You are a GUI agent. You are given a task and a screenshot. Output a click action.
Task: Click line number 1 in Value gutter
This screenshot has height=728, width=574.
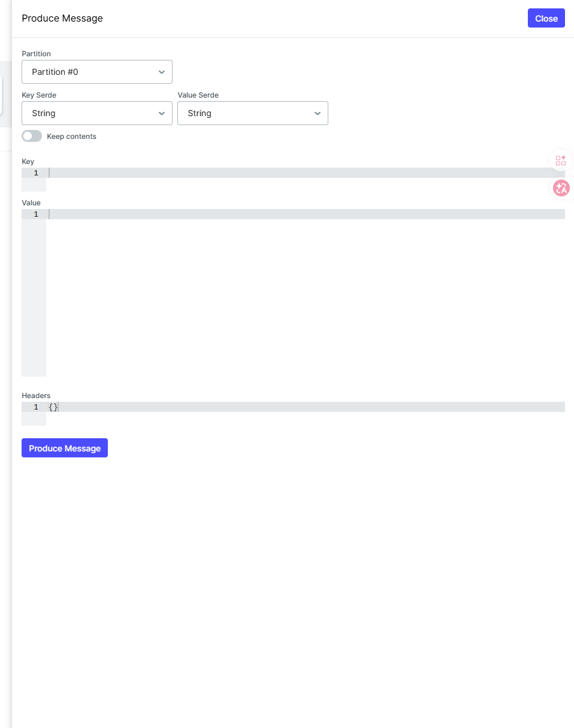point(36,214)
